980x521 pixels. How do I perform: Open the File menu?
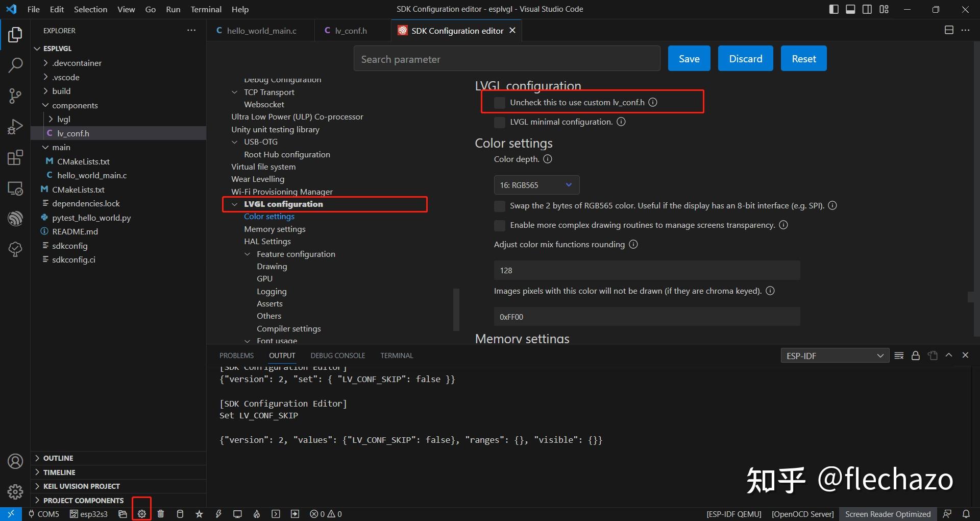[x=33, y=9]
